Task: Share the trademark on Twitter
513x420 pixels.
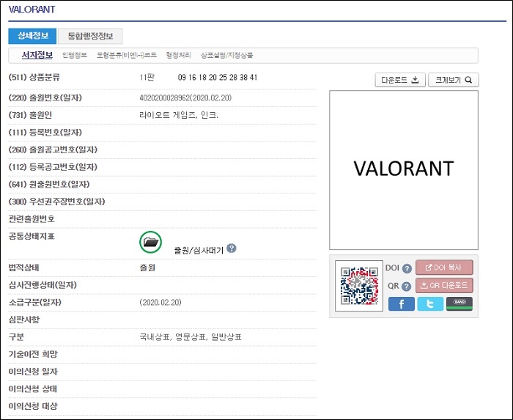Action: 430,303
